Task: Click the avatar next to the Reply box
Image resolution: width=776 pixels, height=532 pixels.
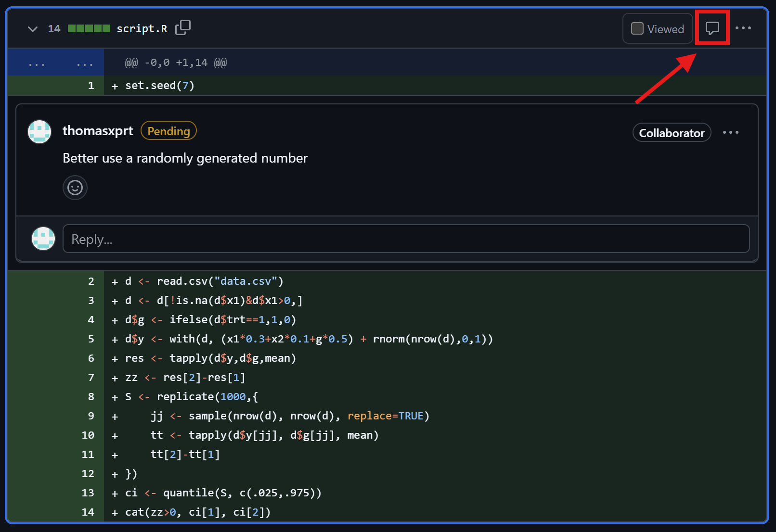Action: tap(43, 239)
